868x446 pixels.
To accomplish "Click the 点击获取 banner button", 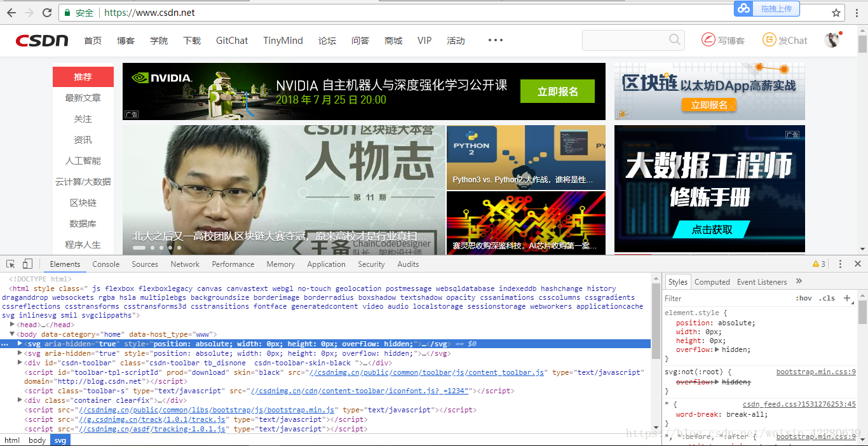I will (x=712, y=229).
